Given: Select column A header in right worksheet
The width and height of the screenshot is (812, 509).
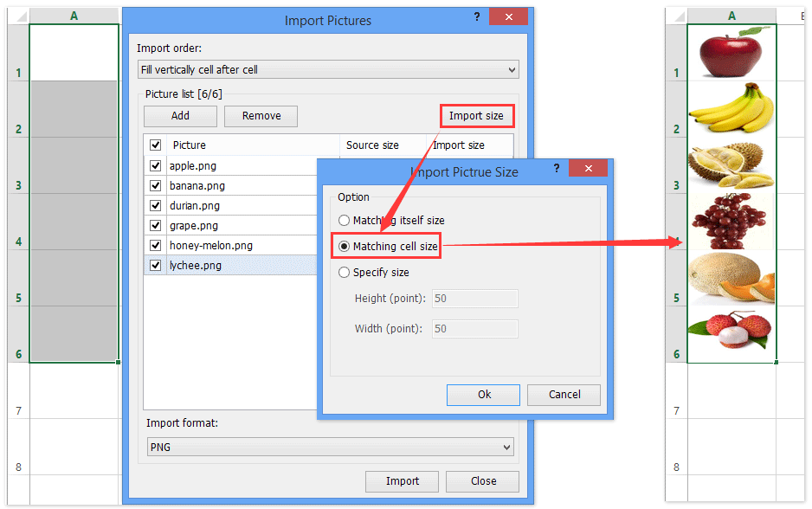Looking at the screenshot, I should [733, 15].
